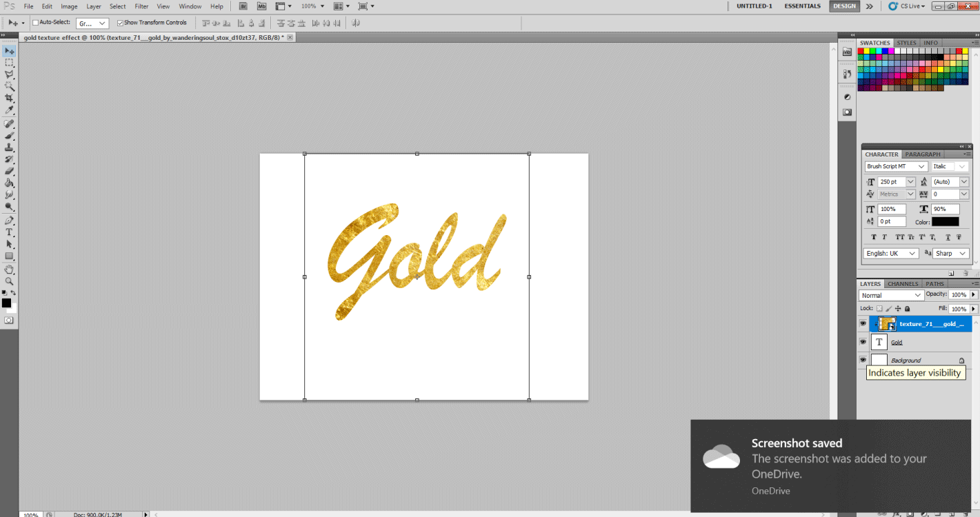This screenshot has height=517, width=980.
Task: Hide the Background layer
Action: [x=863, y=359]
